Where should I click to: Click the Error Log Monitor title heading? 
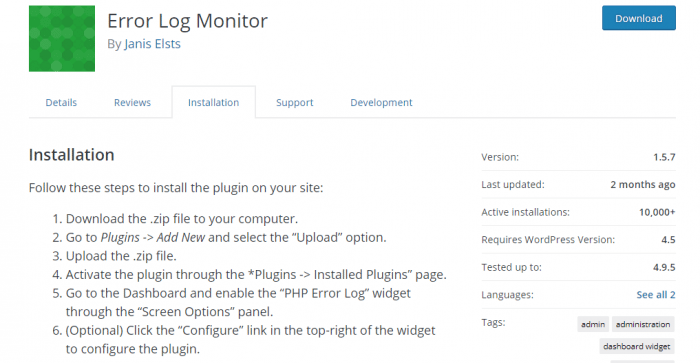(x=188, y=21)
